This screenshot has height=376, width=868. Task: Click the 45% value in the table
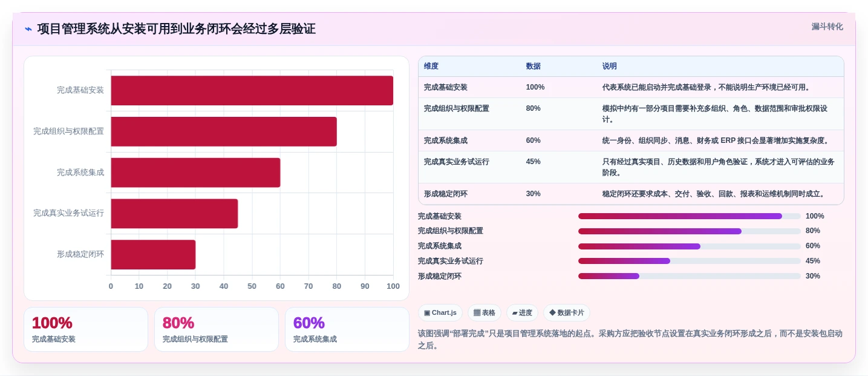(x=534, y=162)
